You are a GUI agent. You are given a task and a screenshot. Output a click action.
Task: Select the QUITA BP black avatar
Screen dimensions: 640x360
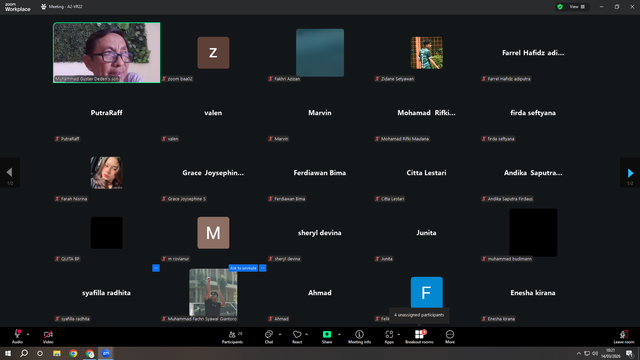point(107,233)
